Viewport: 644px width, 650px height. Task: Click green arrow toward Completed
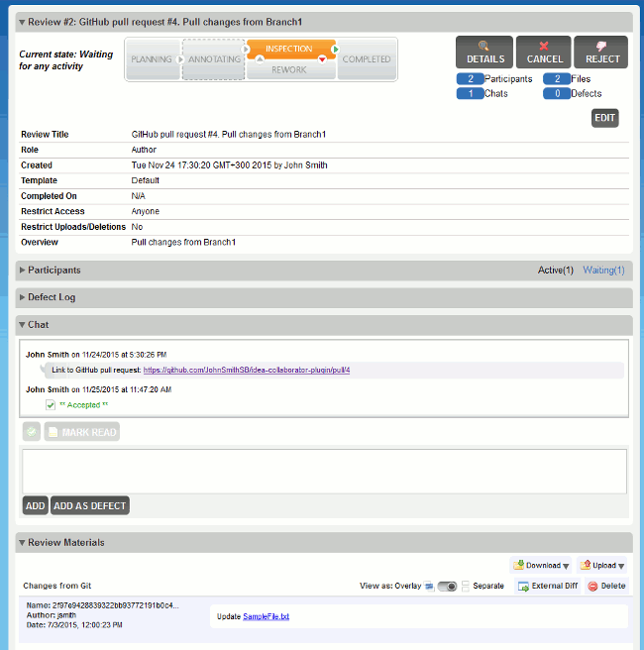[x=335, y=50]
